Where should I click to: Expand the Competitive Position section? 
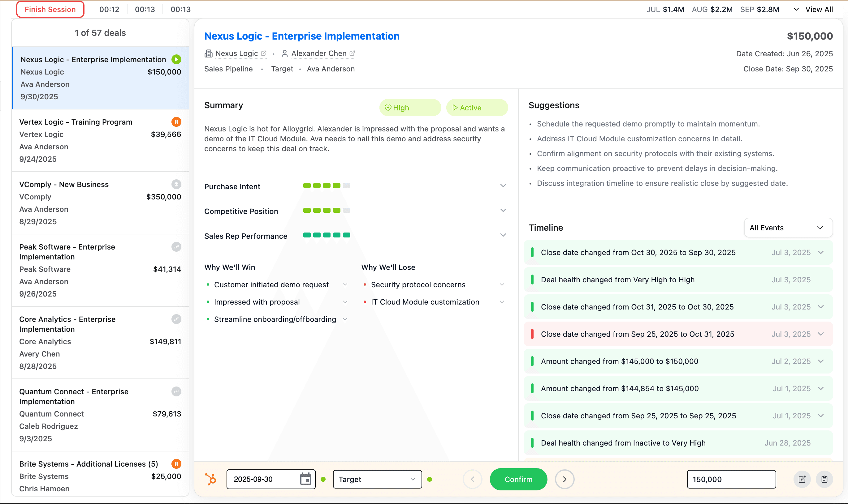503,211
